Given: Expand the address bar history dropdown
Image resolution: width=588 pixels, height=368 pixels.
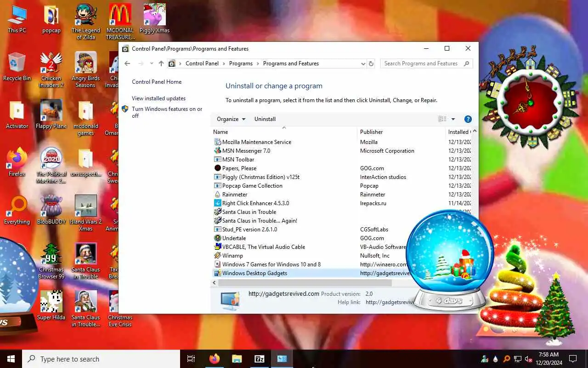Looking at the screenshot, I should (x=363, y=63).
